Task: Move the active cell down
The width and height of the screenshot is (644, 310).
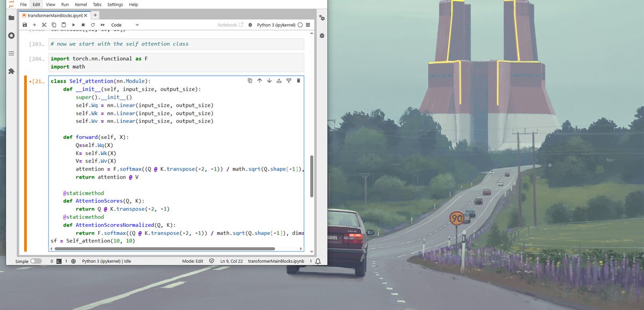Action: pyautogui.click(x=269, y=80)
